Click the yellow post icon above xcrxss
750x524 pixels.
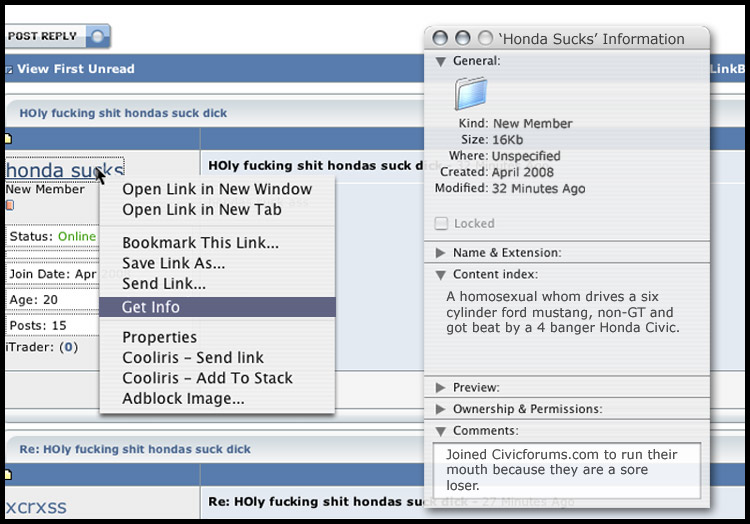pyautogui.click(x=8, y=474)
